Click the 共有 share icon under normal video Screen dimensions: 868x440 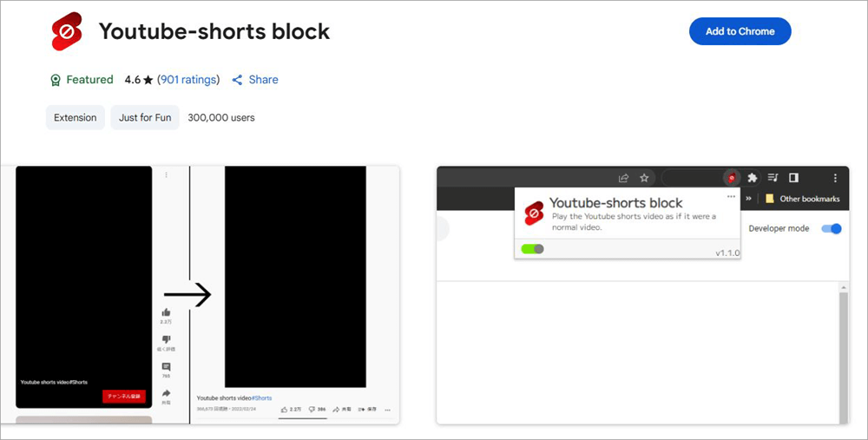(336, 410)
